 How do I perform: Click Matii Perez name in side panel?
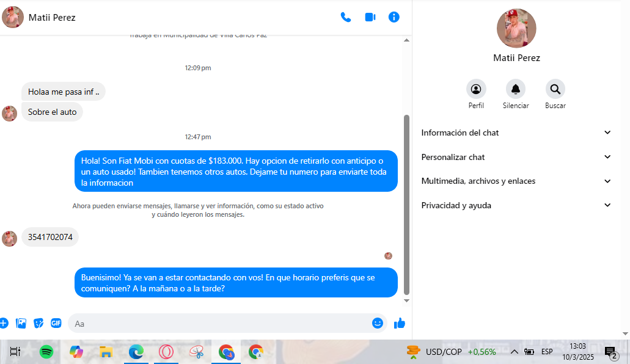point(516,58)
